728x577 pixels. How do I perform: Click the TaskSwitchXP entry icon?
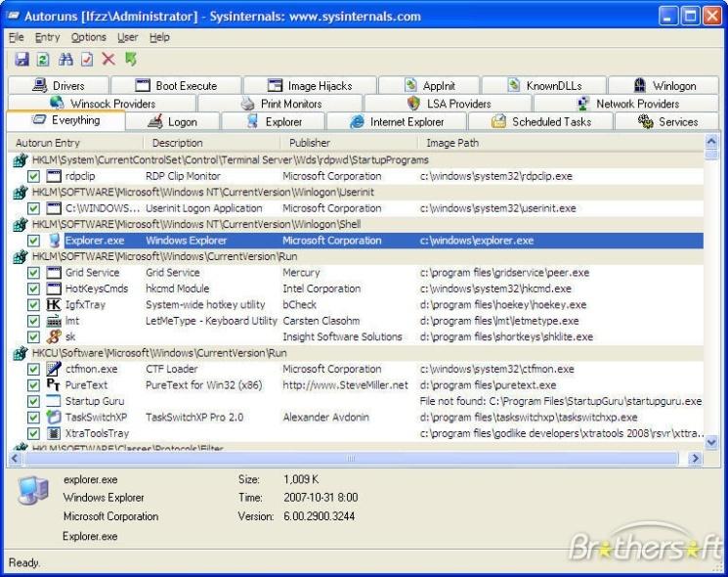tap(54, 417)
